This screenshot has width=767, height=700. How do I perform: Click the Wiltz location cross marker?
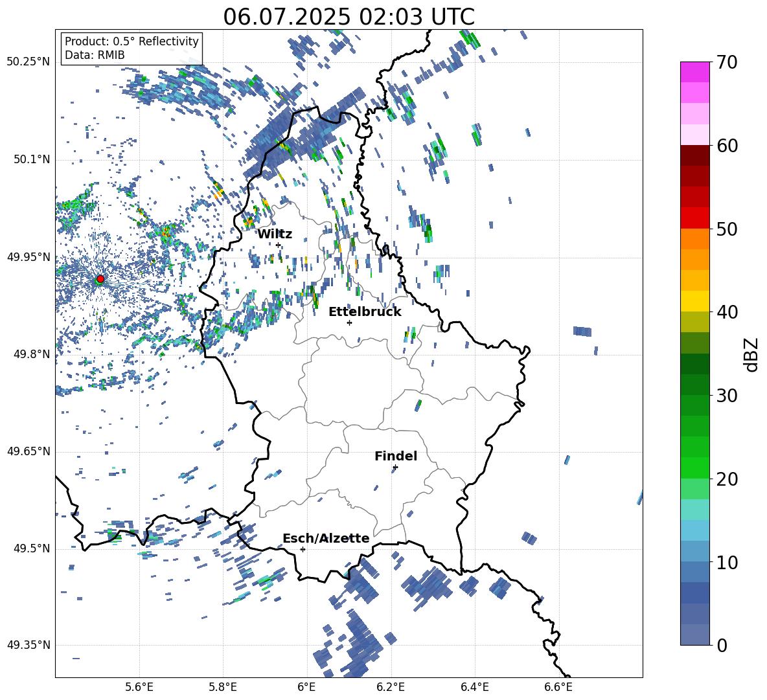278,245
